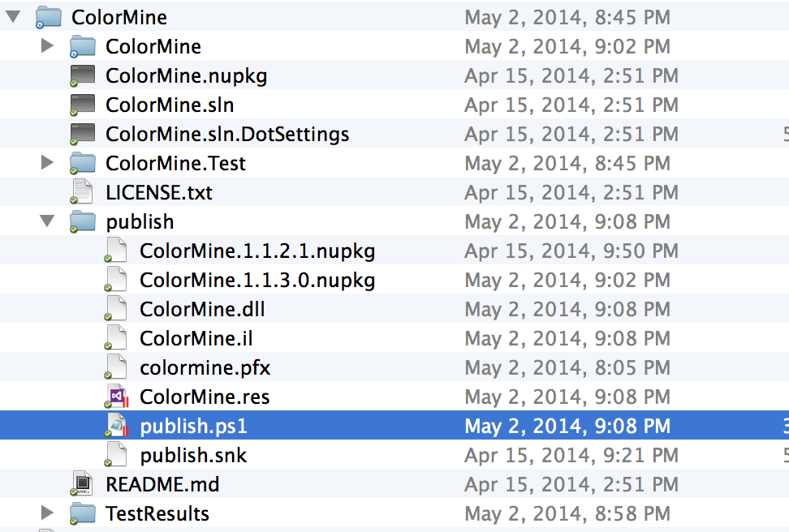Collapse the top-level ColorMine folder

(x=13, y=16)
